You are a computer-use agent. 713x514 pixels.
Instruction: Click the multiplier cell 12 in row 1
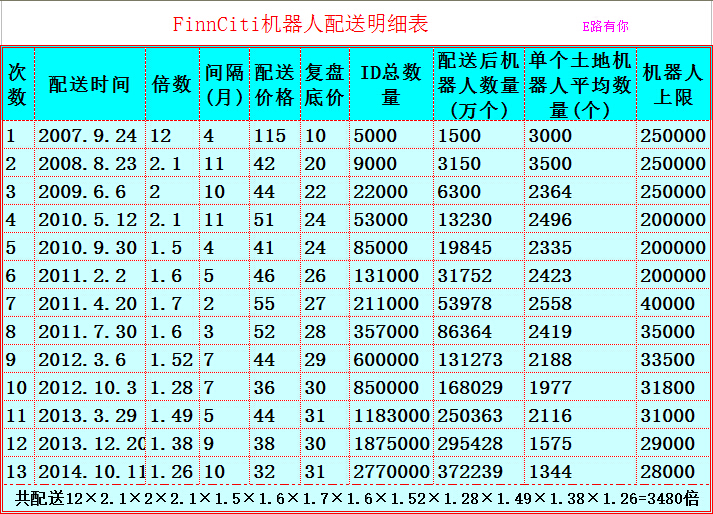[172, 135]
